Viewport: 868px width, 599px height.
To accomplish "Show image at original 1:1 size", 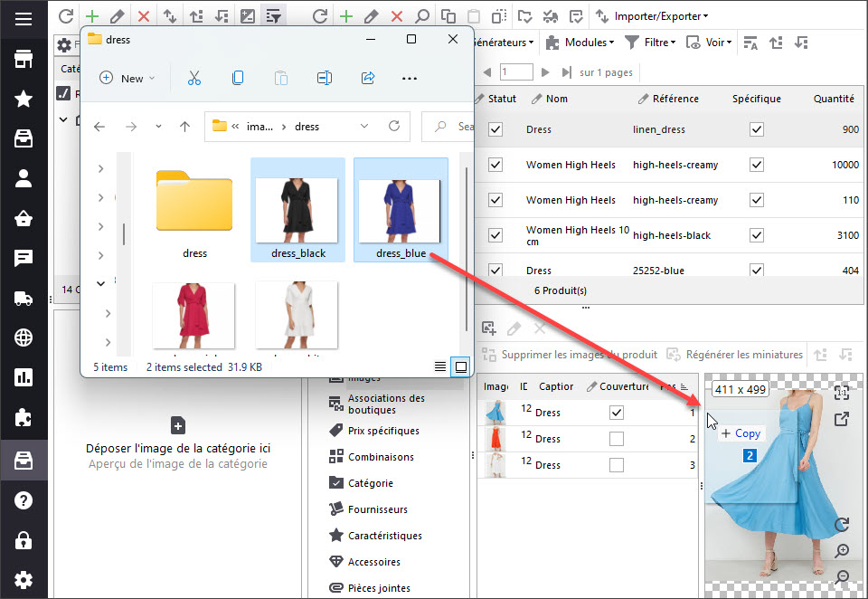I will pos(842,393).
